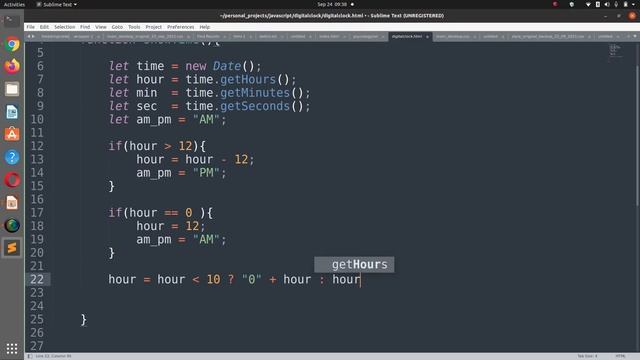This screenshot has height=360, width=640.
Task: Open the globe application dock icon
Action: pyautogui.click(x=12, y=225)
